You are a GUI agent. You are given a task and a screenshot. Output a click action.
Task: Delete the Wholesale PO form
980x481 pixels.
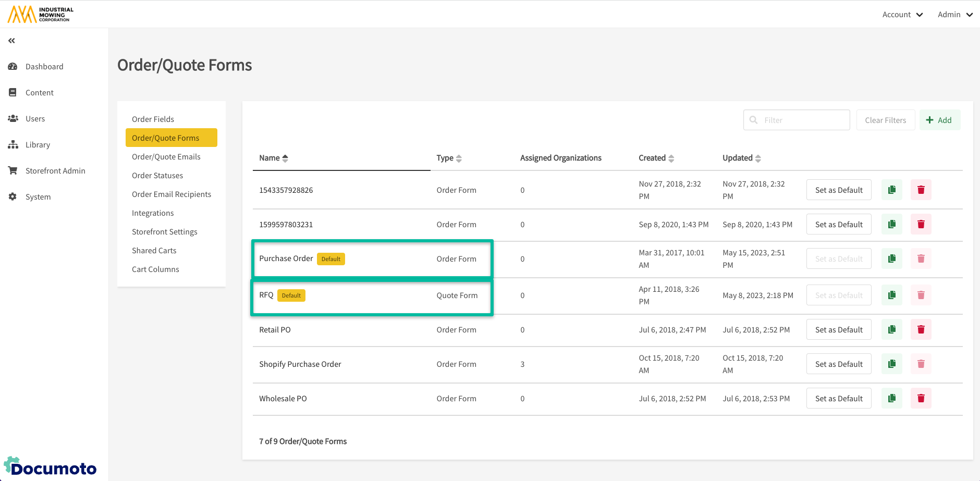[921, 398]
